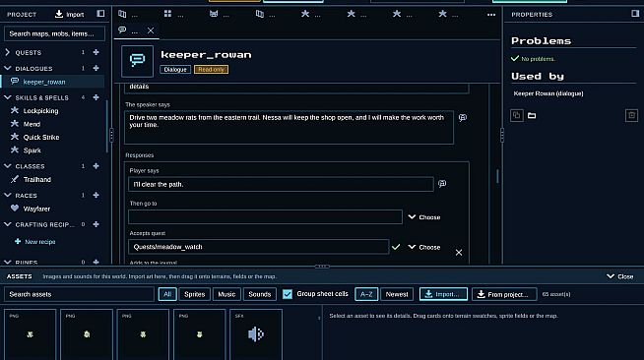Image resolution: width=644 pixels, height=360 pixels.
Task: Sort assets by Newest
Action: click(x=397, y=294)
